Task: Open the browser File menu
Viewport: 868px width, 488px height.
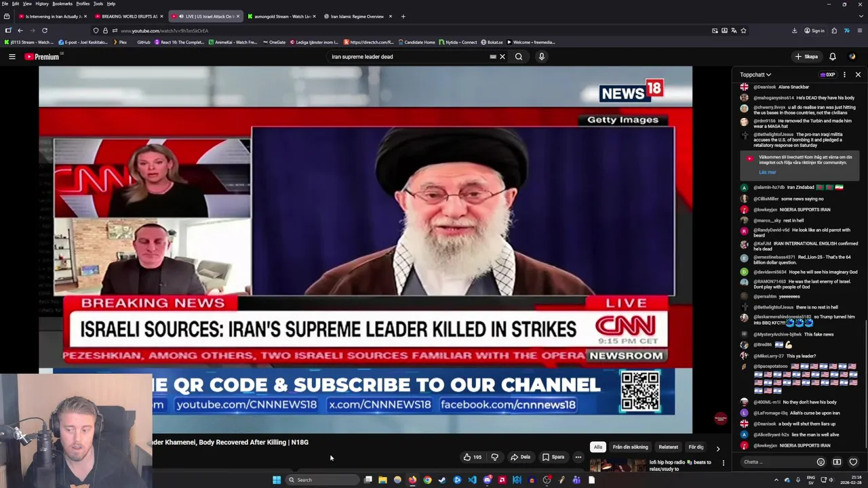Action: pos(5,3)
